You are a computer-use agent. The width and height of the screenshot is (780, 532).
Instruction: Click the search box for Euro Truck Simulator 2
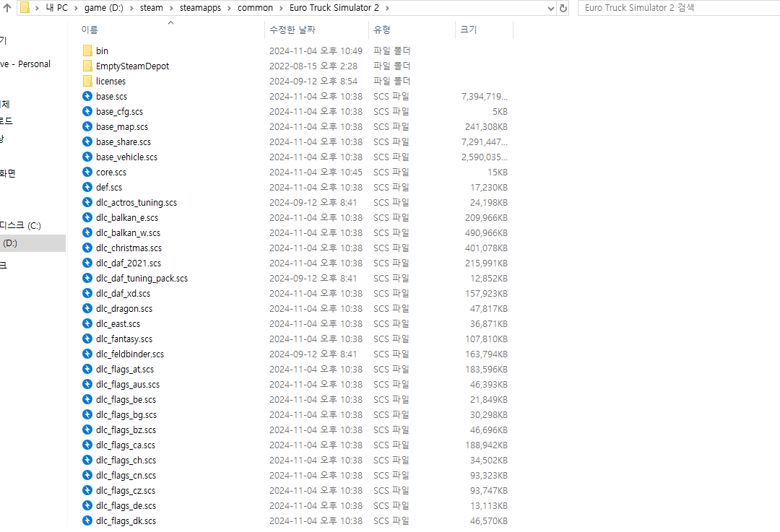tap(678, 8)
